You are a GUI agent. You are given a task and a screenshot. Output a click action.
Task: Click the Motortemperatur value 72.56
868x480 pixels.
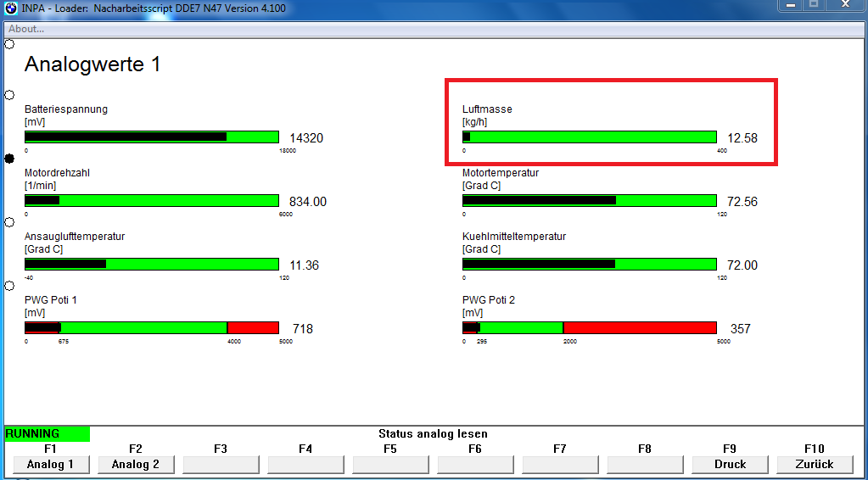click(x=742, y=202)
